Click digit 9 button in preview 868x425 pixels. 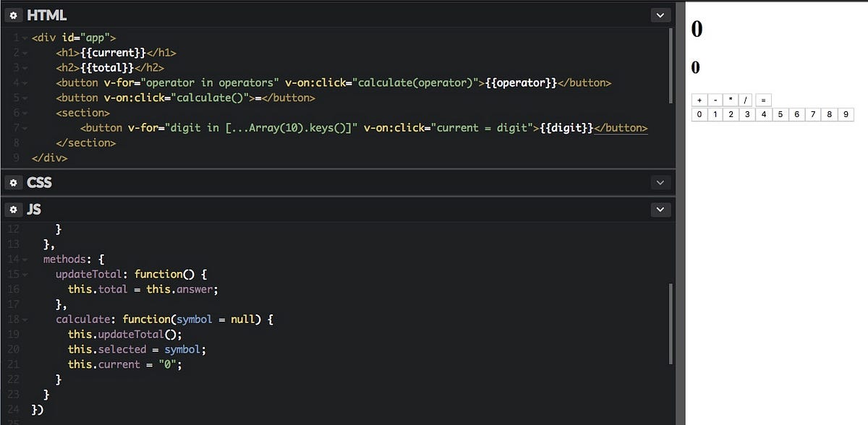[x=846, y=114]
